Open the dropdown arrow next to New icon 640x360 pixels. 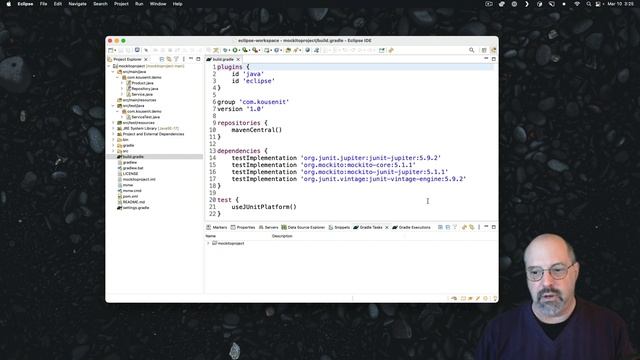pyautogui.click(x=116, y=51)
